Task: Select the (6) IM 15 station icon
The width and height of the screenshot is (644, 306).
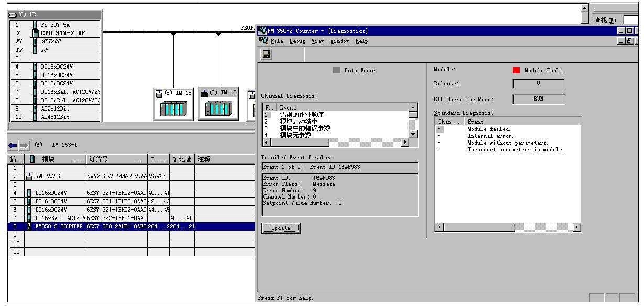Action: (219, 104)
